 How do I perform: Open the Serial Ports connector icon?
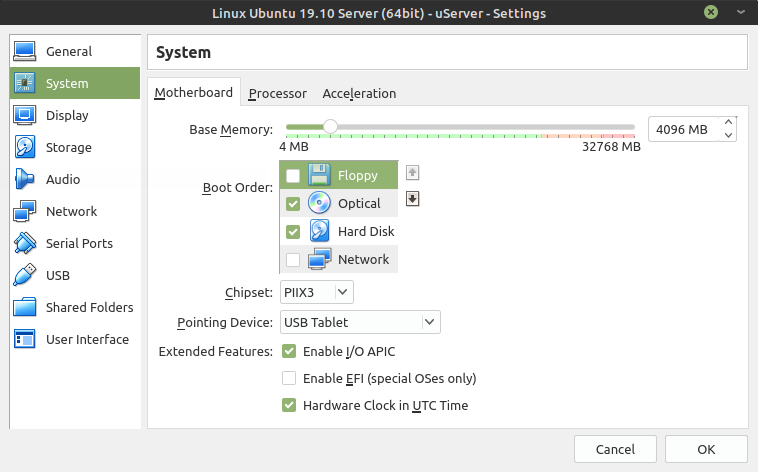click(x=25, y=243)
